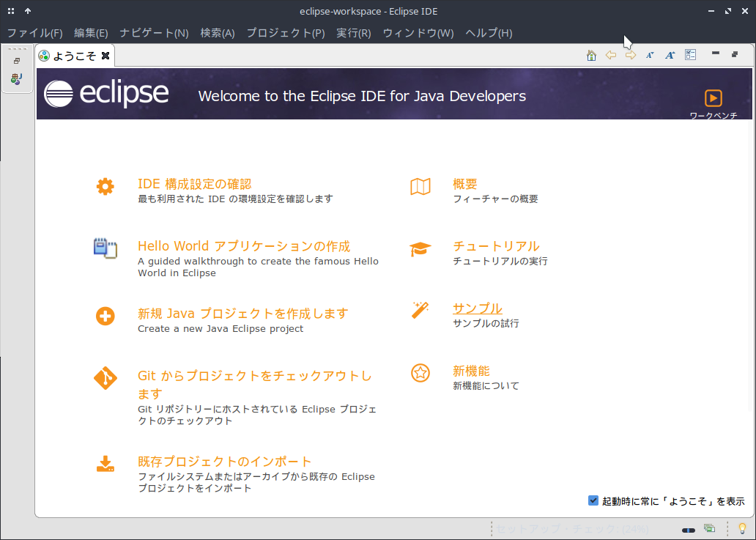Viewport: 756px width, 540px height.
Task: Open the プロジェクト(P) menu
Action: coord(286,33)
